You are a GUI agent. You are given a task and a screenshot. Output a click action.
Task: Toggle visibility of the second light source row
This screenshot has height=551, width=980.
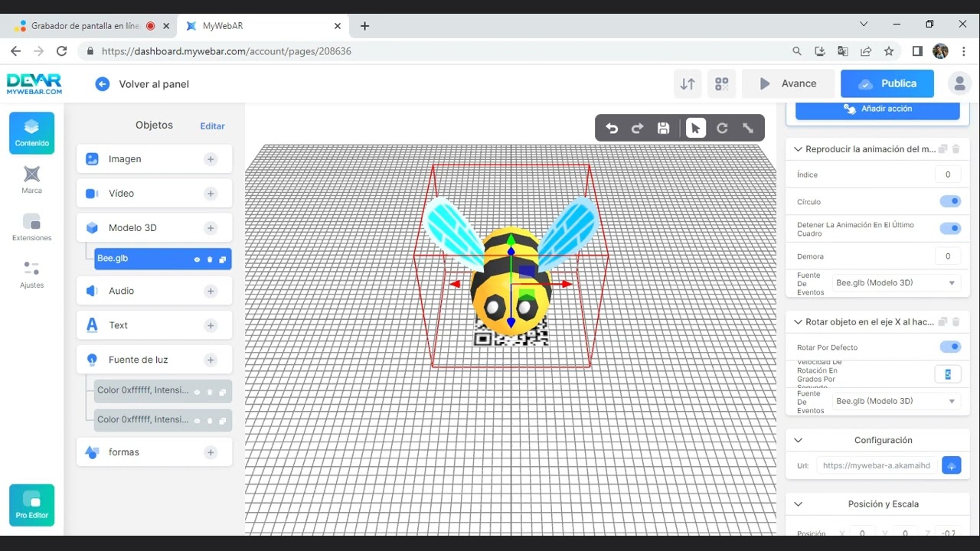[197, 421]
